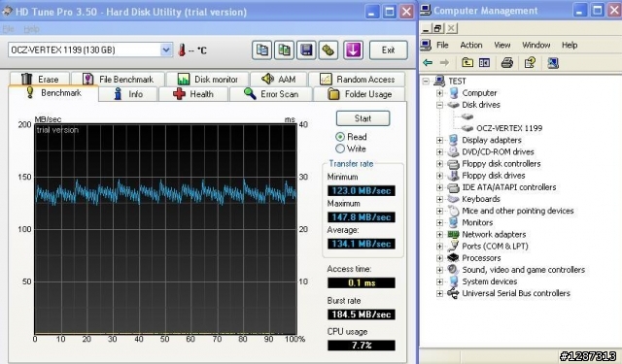Open the Folder Usage tab

(x=360, y=94)
